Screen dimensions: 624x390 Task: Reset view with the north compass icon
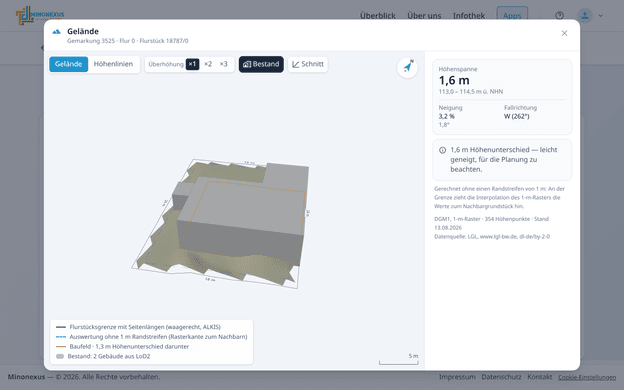pyautogui.click(x=408, y=67)
